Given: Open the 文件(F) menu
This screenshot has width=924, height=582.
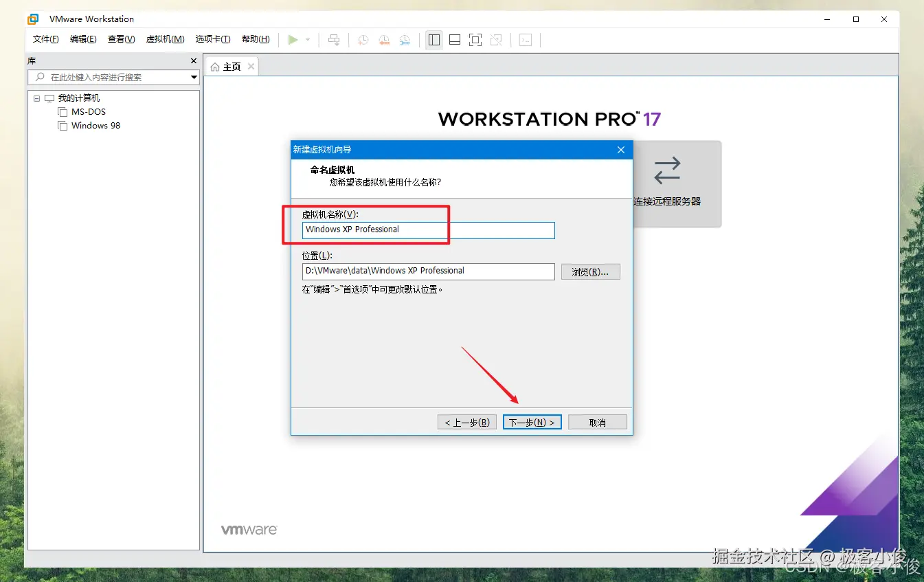Looking at the screenshot, I should click(x=46, y=39).
